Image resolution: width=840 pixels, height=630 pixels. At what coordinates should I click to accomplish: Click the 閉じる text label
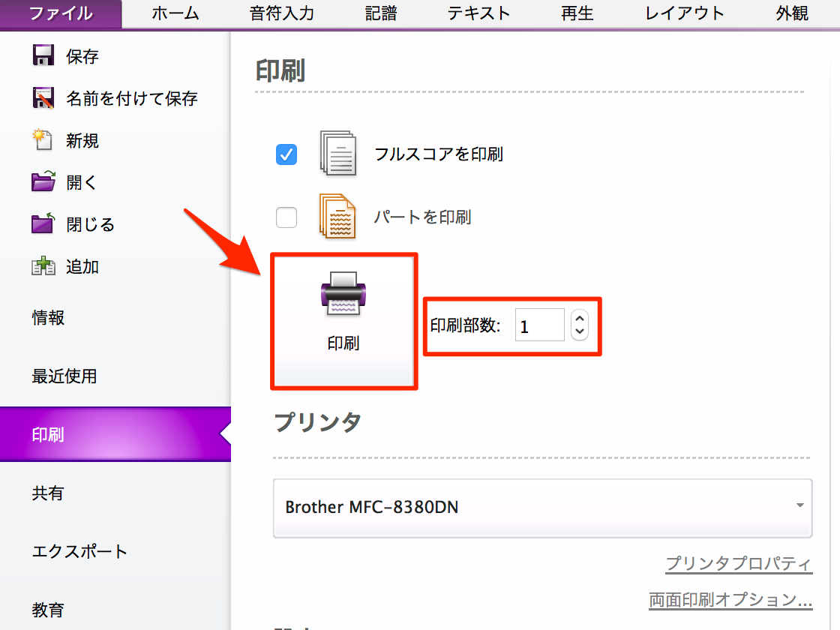click(91, 224)
